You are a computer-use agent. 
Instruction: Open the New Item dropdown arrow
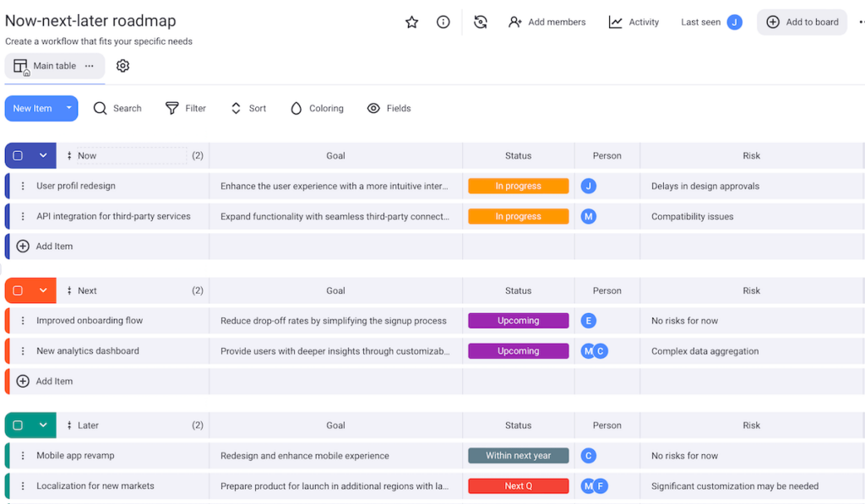point(67,108)
